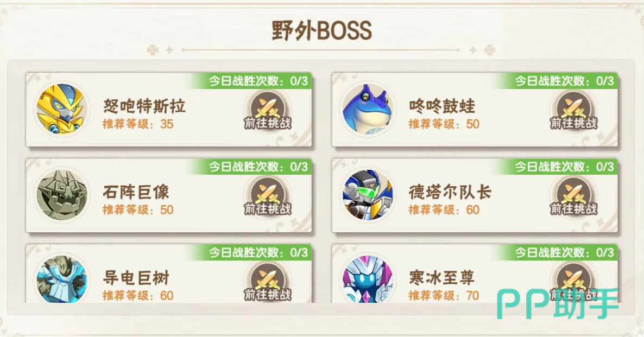Tap 前往挑战 for 石阵巨像
This screenshot has height=337, width=644.
point(267,196)
